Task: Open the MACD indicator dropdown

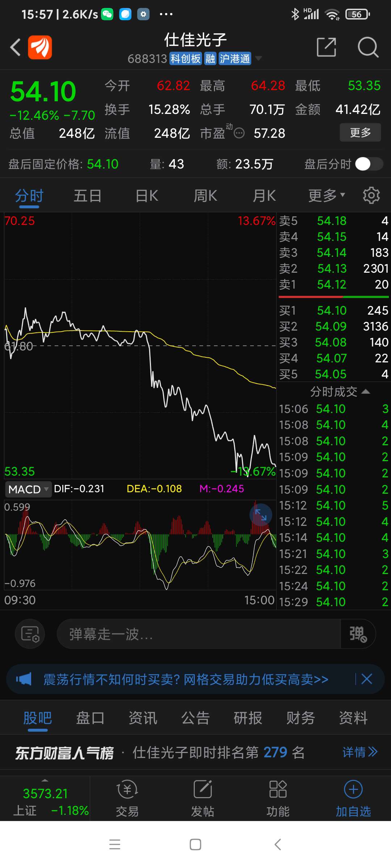Action: [x=28, y=489]
